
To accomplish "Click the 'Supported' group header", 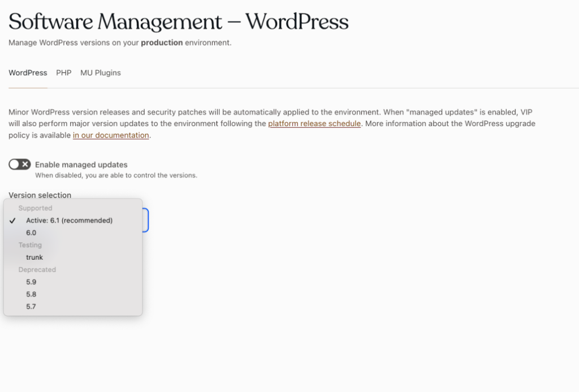I will click(36, 208).
